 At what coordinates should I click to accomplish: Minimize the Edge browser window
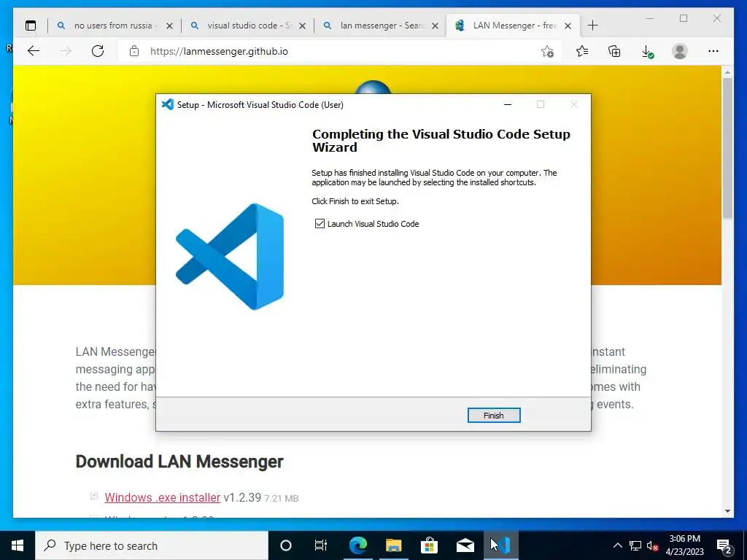[650, 18]
